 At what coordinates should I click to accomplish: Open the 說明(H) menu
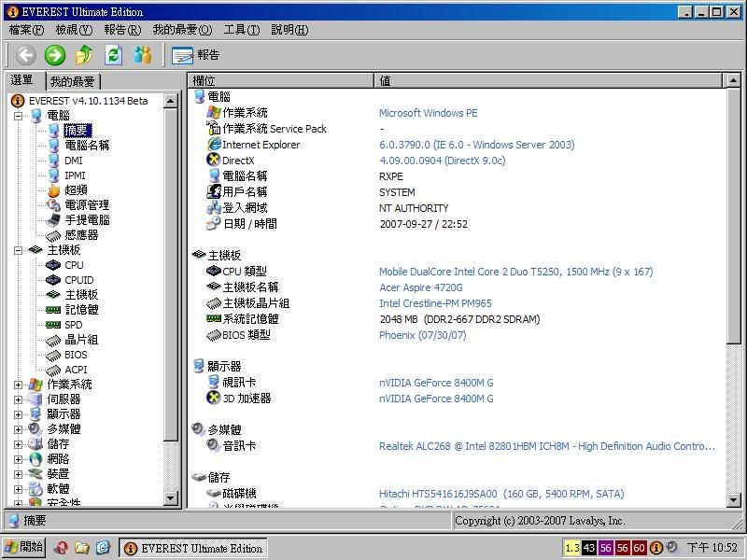[x=289, y=30]
